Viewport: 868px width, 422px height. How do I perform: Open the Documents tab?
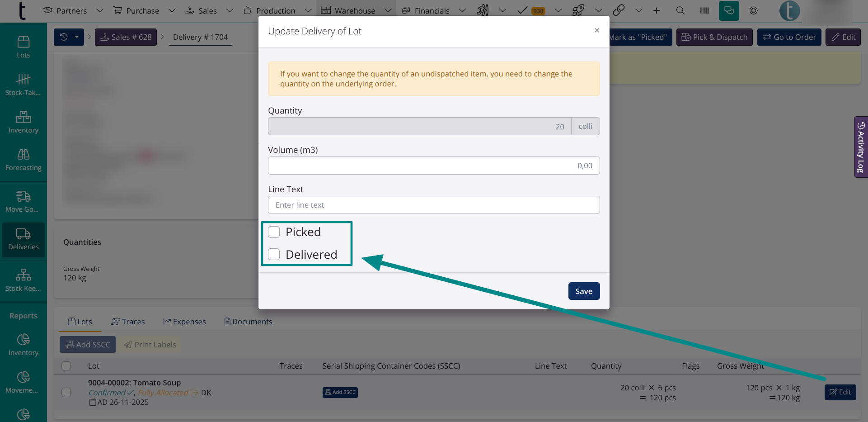point(248,321)
